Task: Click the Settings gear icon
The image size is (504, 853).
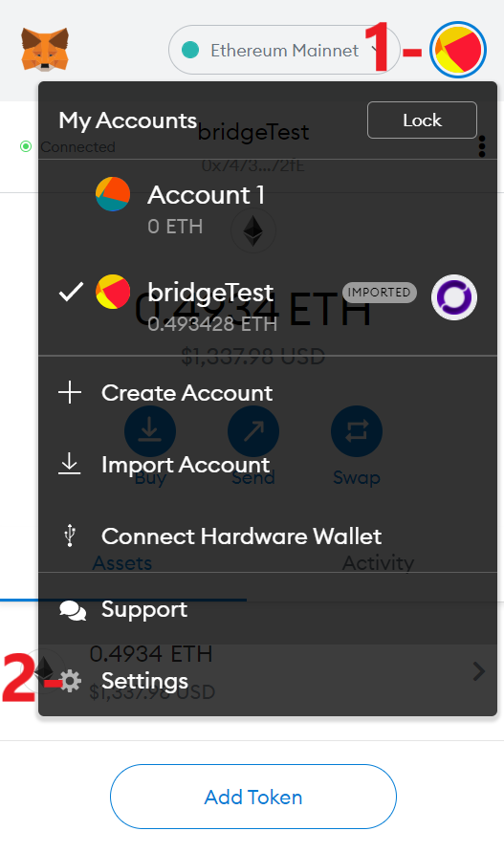Action: [x=70, y=681]
